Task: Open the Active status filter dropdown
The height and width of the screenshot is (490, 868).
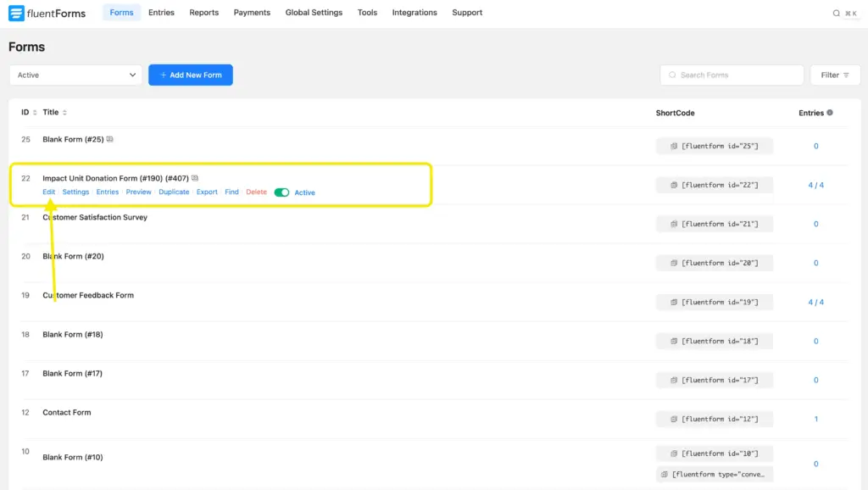Action: tap(75, 75)
